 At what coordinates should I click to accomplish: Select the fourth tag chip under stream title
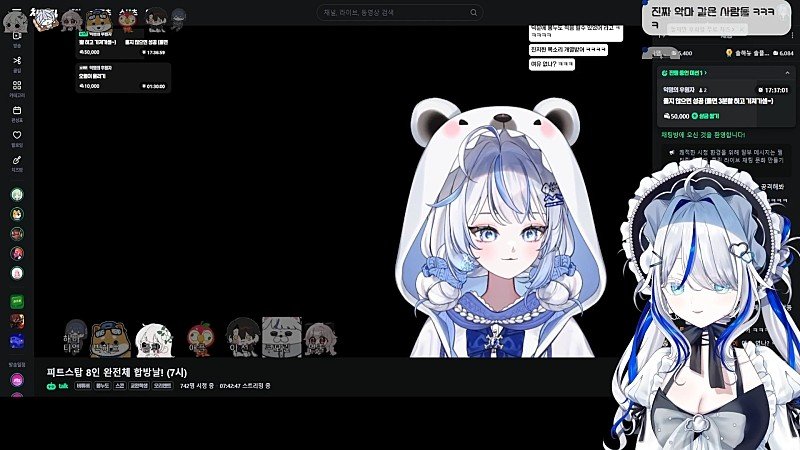[x=139, y=386]
